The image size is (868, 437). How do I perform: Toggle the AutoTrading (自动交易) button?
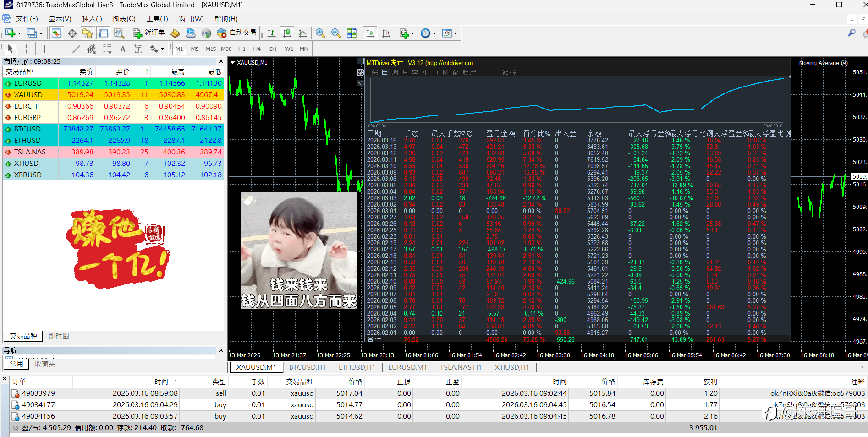pyautogui.click(x=237, y=33)
